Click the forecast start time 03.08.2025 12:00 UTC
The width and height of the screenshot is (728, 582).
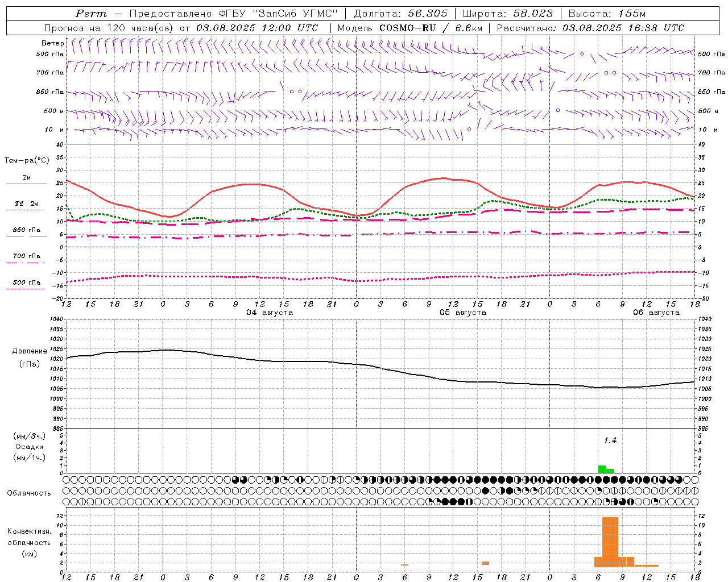258,28
